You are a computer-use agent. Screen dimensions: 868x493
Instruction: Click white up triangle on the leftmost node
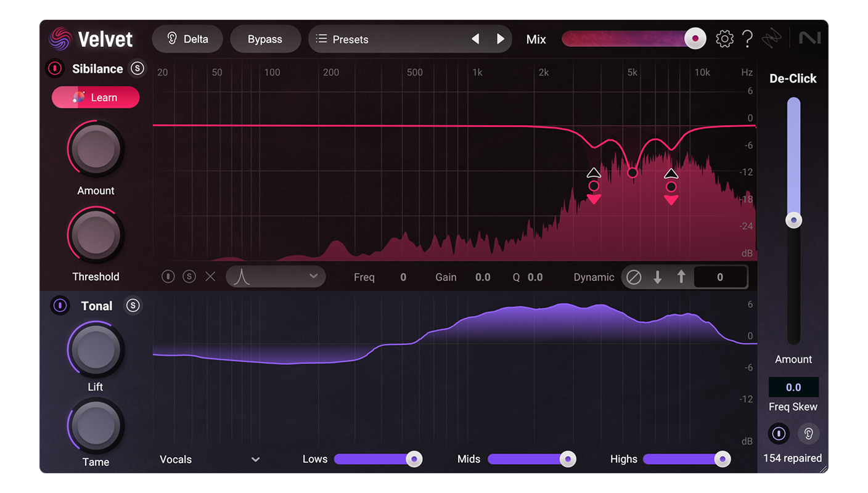coord(594,173)
